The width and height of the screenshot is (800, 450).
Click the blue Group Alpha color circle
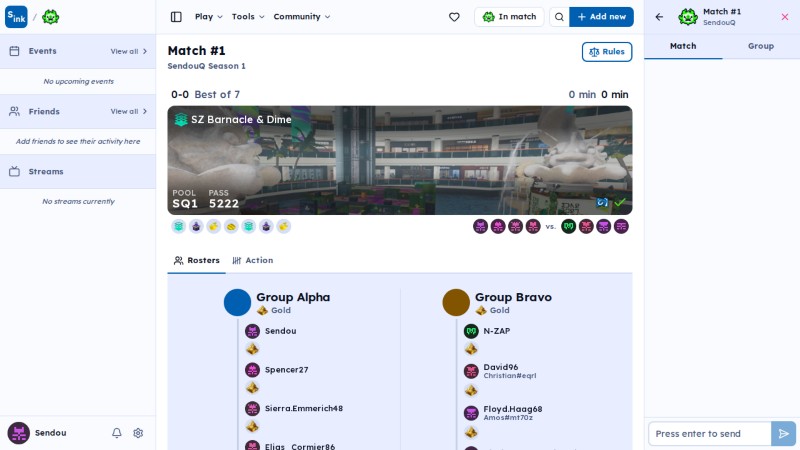(x=237, y=303)
